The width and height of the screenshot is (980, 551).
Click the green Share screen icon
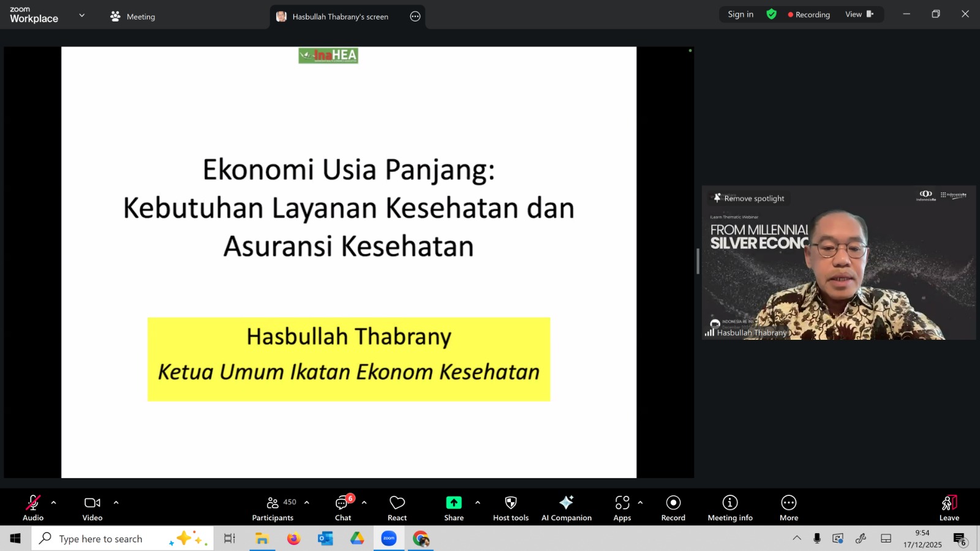click(x=453, y=503)
